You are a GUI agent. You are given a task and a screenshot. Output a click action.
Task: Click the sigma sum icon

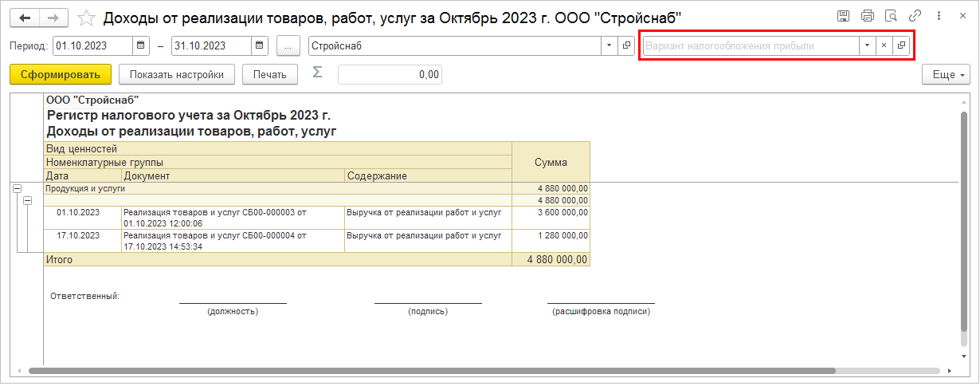[317, 73]
